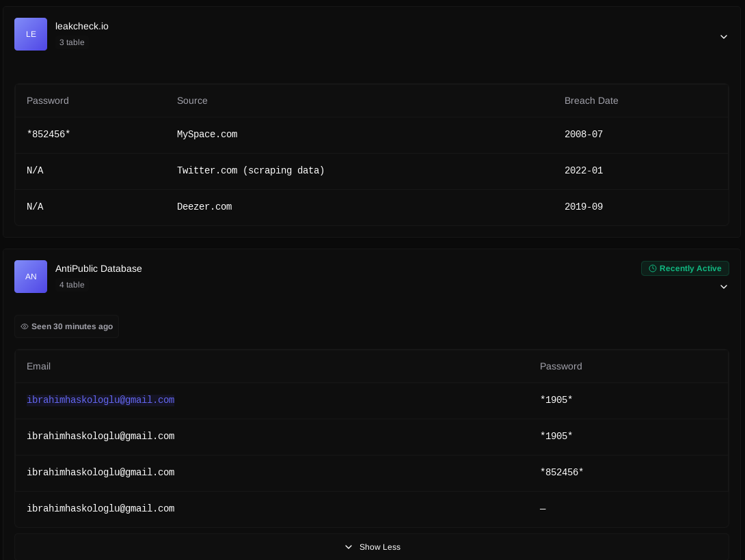Collapse the leakcheck.io section with its chevron
745x560 pixels.
pyautogui.click(x=723, y=37)
